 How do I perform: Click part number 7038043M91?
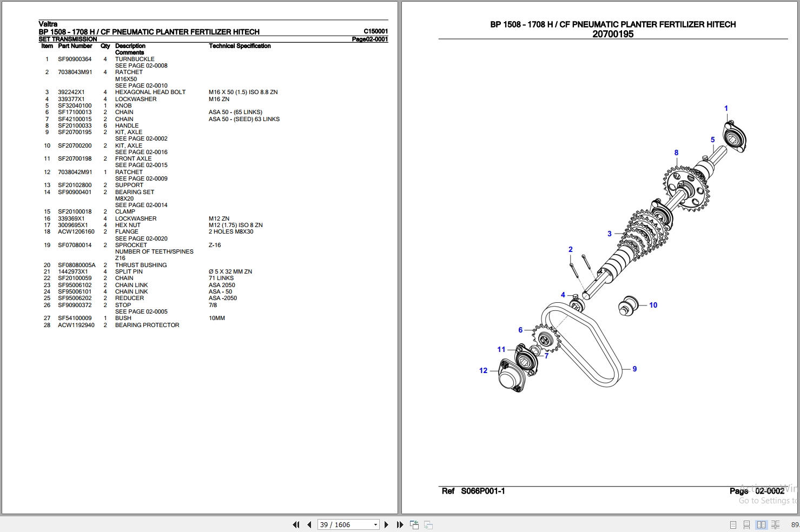[75, 72]
